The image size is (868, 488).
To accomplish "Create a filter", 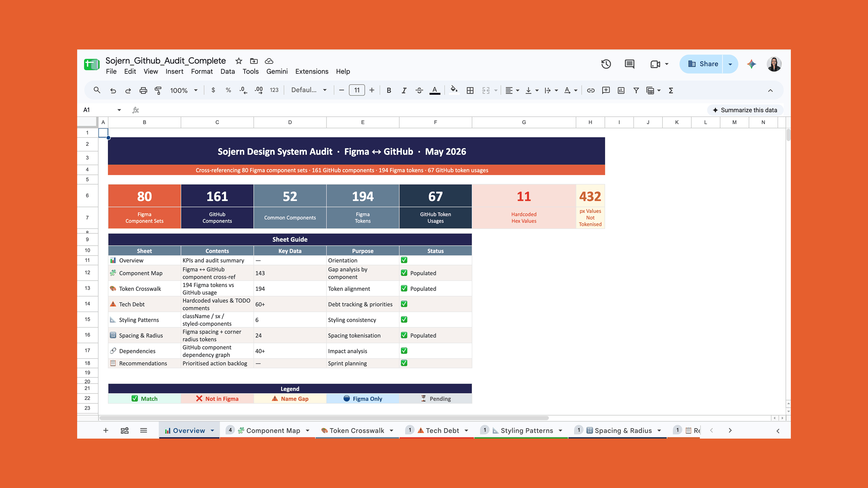I will (636, 90).
